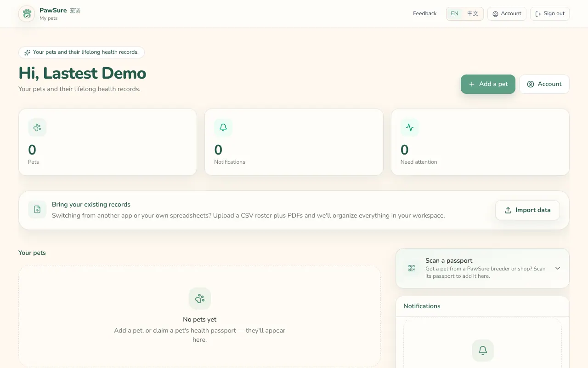
Task: Click the Add a pet button
Action: [488, 84]
